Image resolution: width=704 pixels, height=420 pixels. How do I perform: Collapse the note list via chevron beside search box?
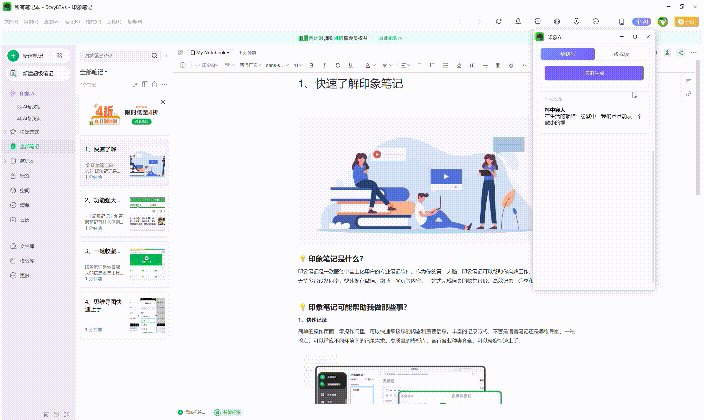167,56
